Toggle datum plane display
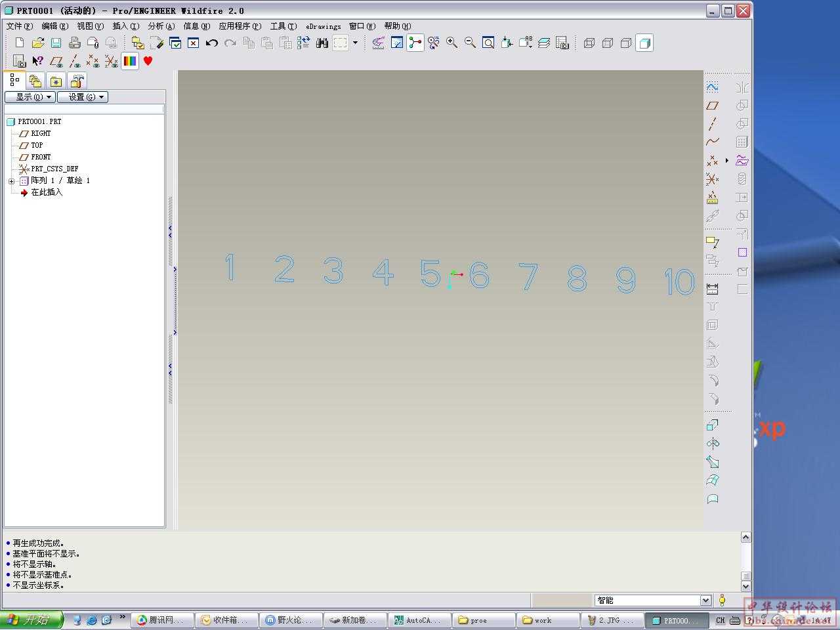Viewport: 840px width, 630px height. tap(56, 61)
